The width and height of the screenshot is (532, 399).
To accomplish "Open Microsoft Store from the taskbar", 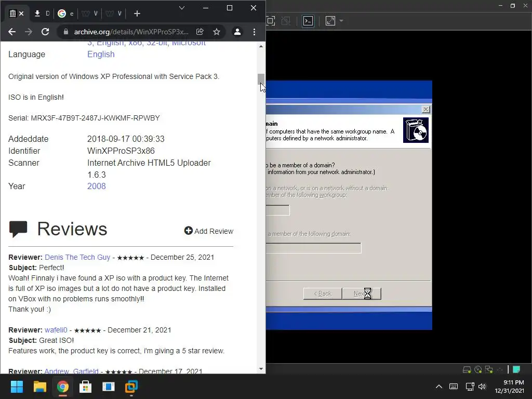I will 86,387.
